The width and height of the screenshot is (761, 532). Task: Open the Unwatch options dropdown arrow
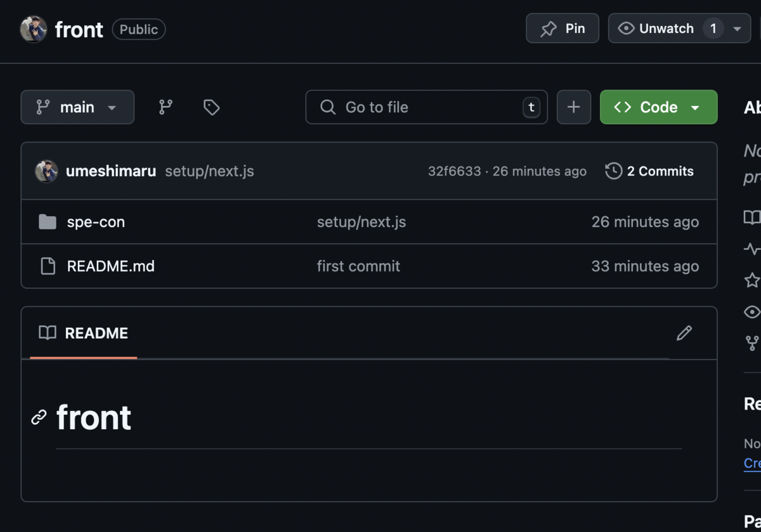pyautogui.click(x=738, y=29)
